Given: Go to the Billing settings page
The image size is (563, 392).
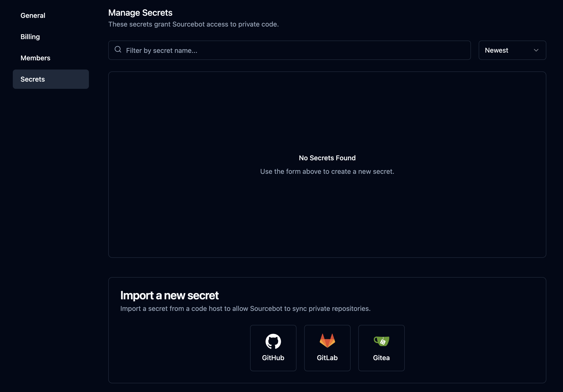Looking at the screenshot, I should coord(30,37).
